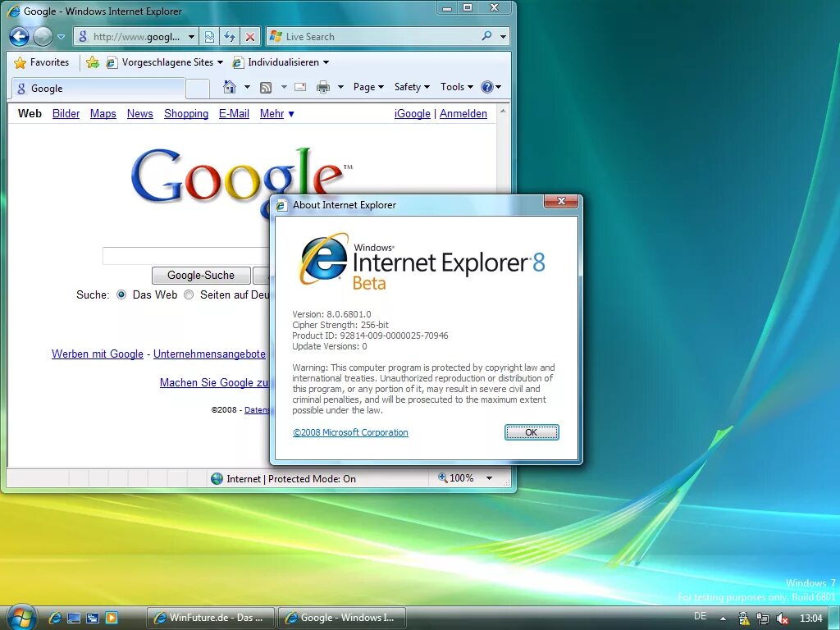Click the Print icon
This screenshot has height=630, width=840.
(323, 87)
